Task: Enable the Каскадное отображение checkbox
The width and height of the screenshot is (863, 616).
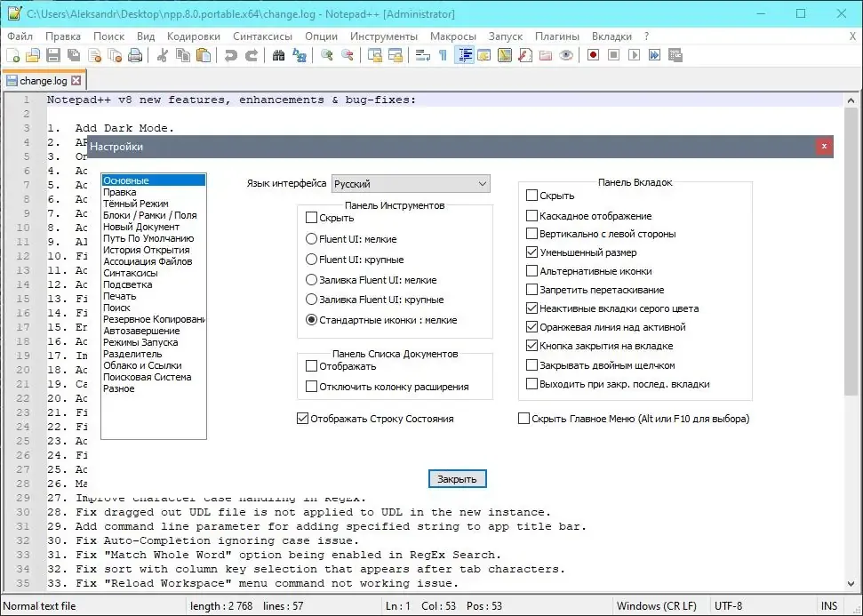Action: click(x=531, y=216)
